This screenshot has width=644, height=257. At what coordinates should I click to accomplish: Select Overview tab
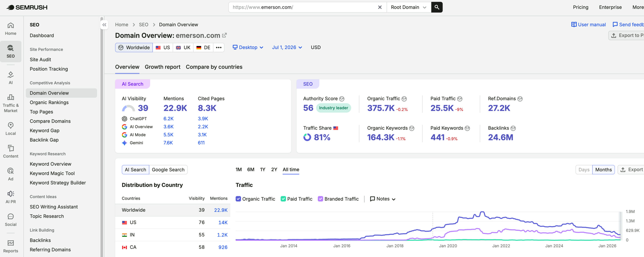[x=127, y=67]
